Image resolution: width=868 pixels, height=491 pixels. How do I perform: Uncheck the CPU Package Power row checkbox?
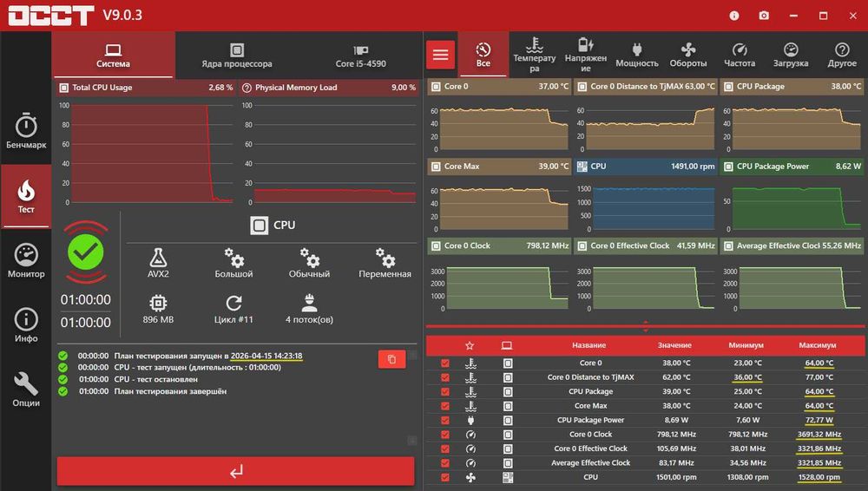[x=445, y=420]
